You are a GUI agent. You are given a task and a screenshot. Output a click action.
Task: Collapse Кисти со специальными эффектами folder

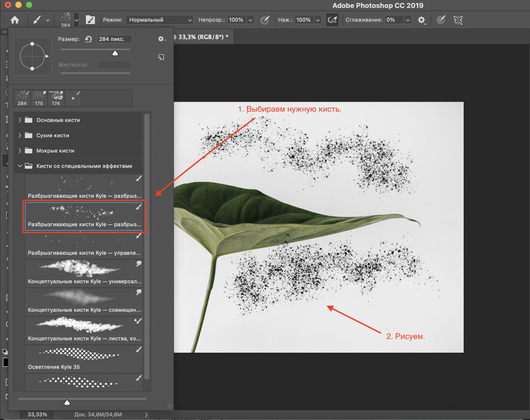point(20,166)
